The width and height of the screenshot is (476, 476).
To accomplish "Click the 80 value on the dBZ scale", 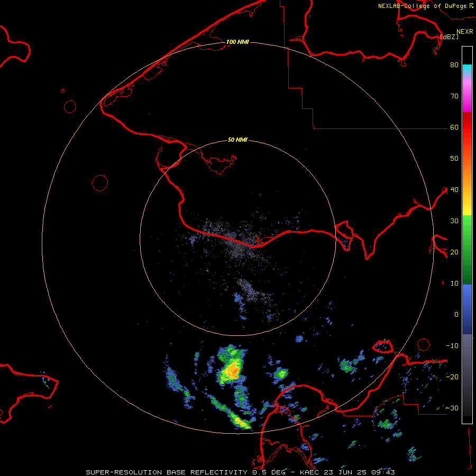I will tap(454, 65).
